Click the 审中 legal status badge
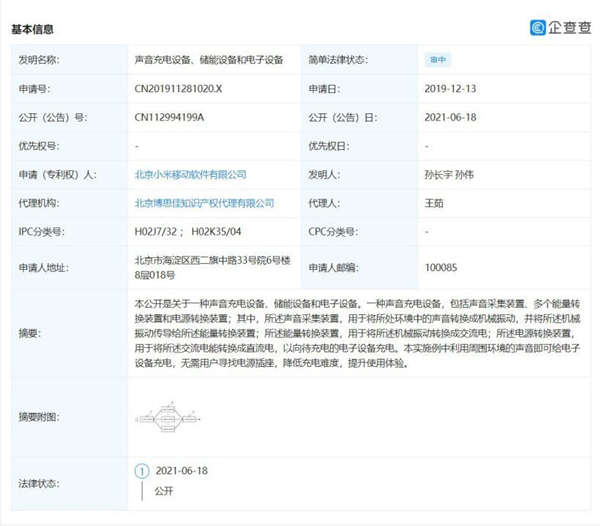The width and height of the screenshot is (600, 526). tap(438, 60)
